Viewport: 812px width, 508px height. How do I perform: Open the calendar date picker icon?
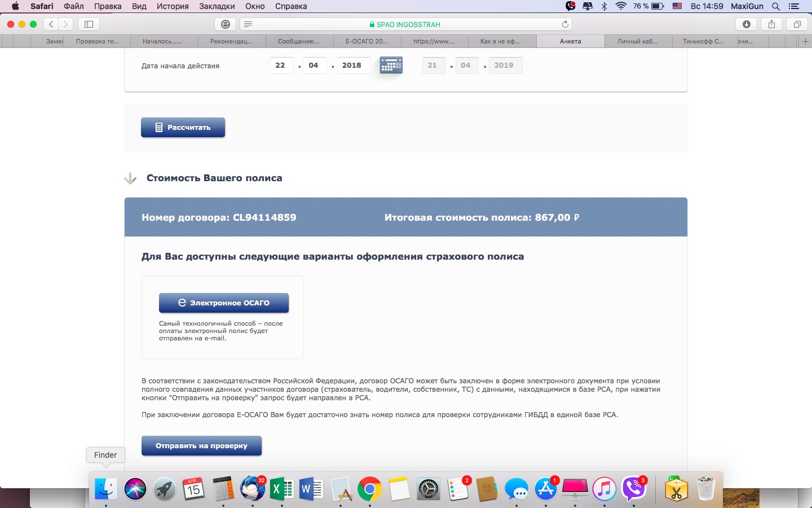tap(391, 65)
